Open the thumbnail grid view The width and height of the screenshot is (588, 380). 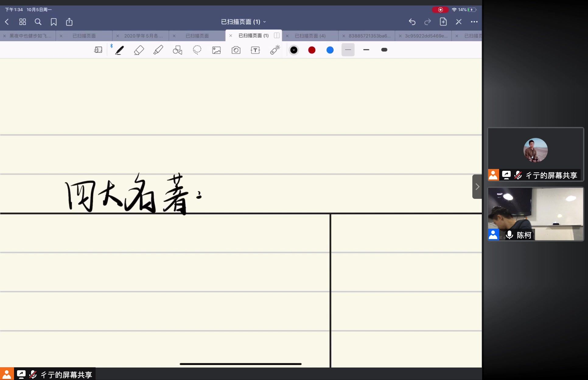click(23, 22)
